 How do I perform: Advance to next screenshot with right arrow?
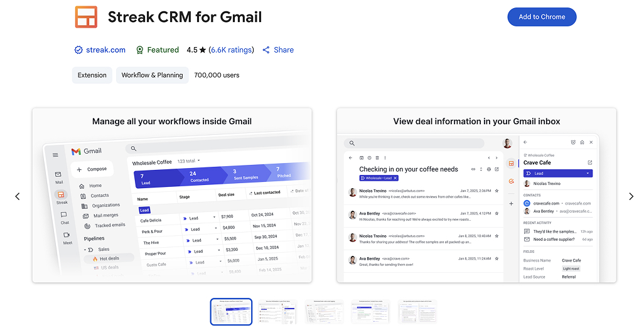(631, 196)
